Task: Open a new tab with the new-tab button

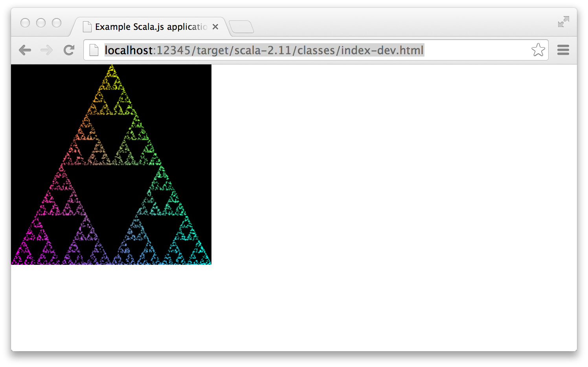Action: click(241, 27)
